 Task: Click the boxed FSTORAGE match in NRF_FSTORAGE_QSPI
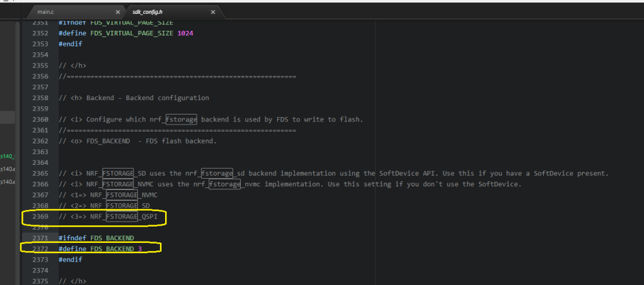pyautogui.click(x=122, y=216)
